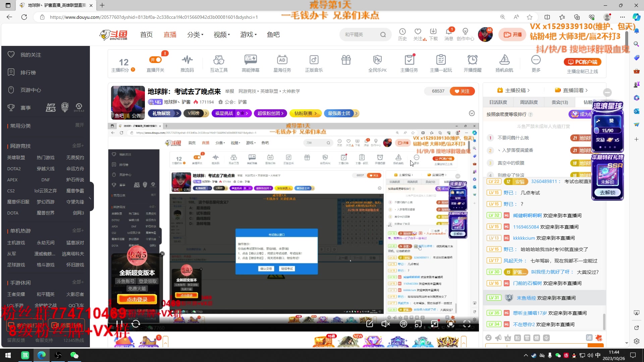
Task: Click the chat list scrollbar
Action: 604,322
